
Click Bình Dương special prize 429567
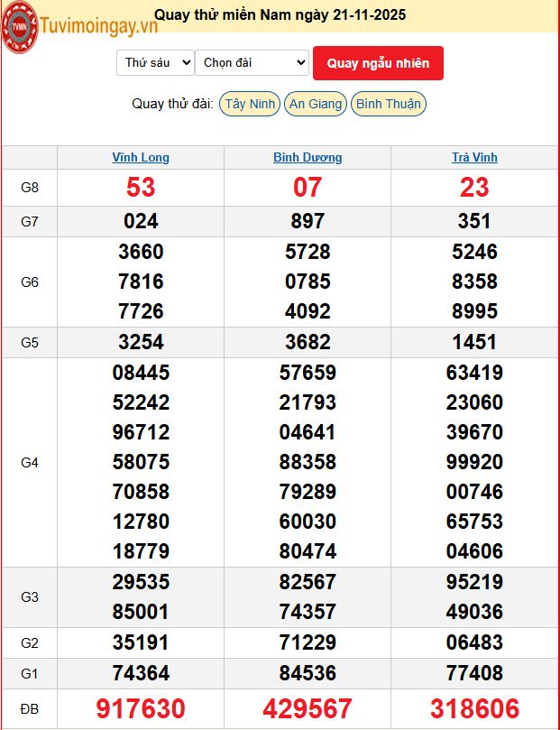point(308,708)
